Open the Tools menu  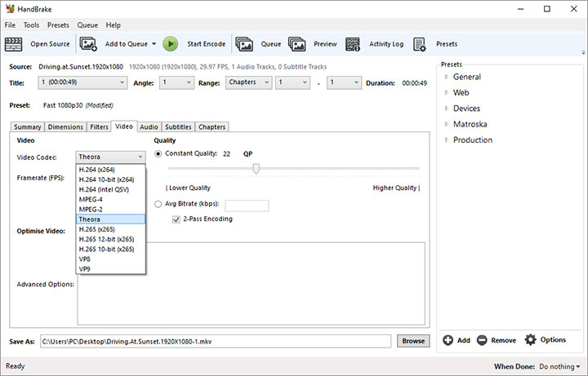pos(31,25)
